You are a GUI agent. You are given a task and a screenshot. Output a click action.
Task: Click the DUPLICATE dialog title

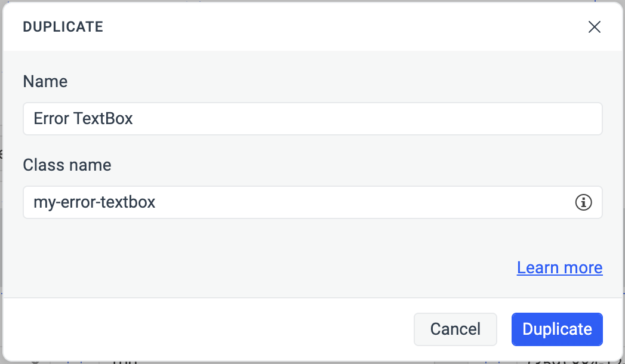coord(63,27)
